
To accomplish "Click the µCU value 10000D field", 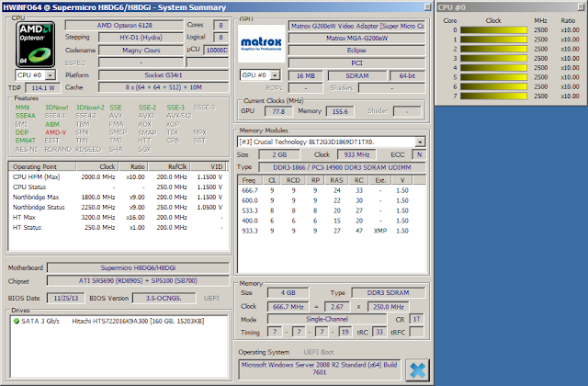I will [x=216, y=51].
